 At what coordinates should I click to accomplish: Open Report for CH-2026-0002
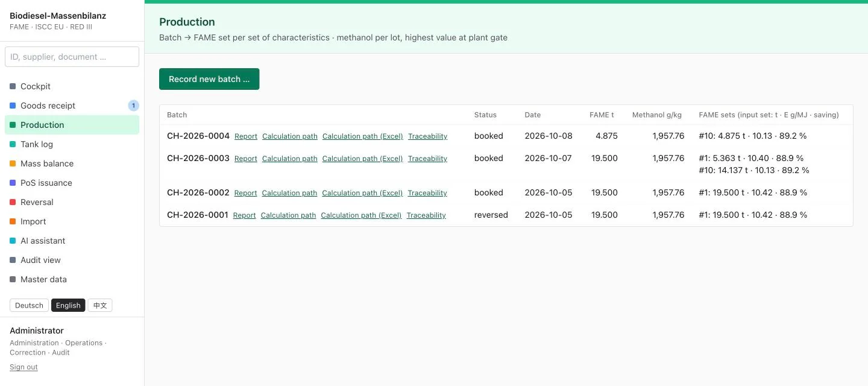(245, 193)
